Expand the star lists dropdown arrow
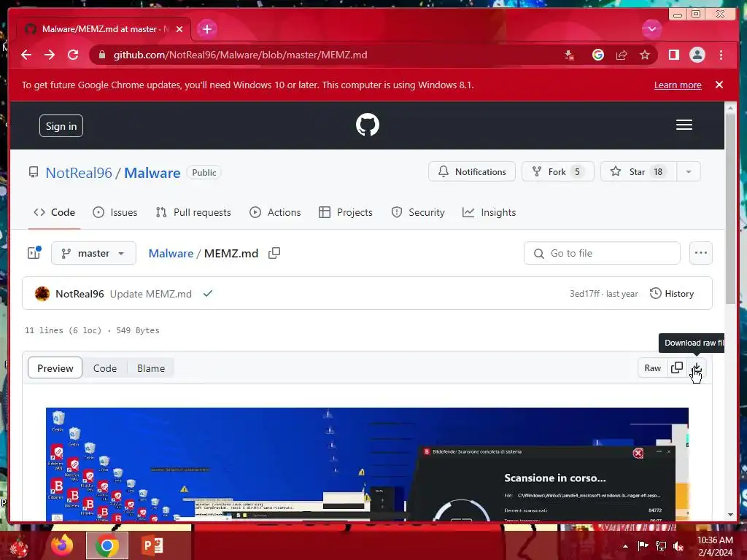Screen dimensions: 747x560 pyautogui.click(x=689, y=171)
